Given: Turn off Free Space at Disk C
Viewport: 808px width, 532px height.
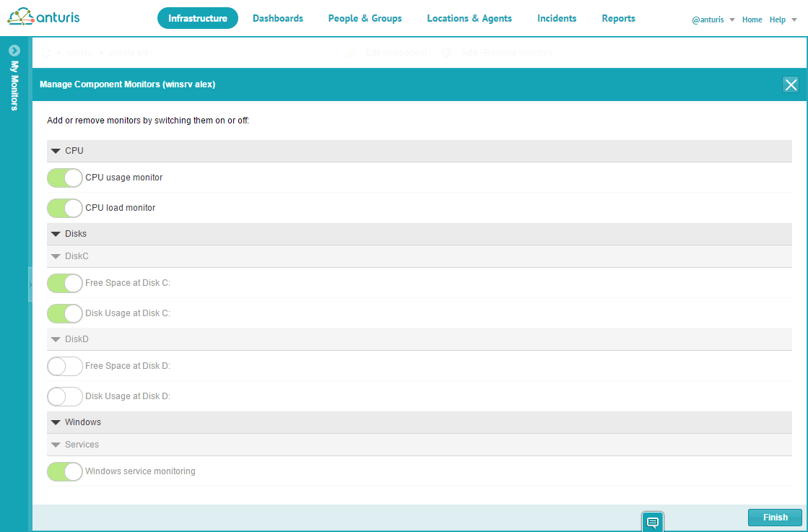Looking at the screenshot, I should 65,283.
